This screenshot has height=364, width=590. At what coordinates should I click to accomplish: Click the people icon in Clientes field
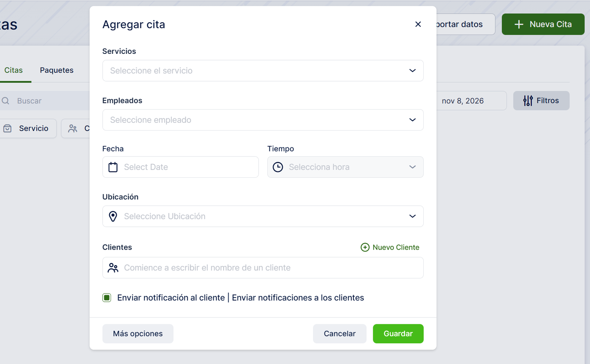(x=113, y=268)
